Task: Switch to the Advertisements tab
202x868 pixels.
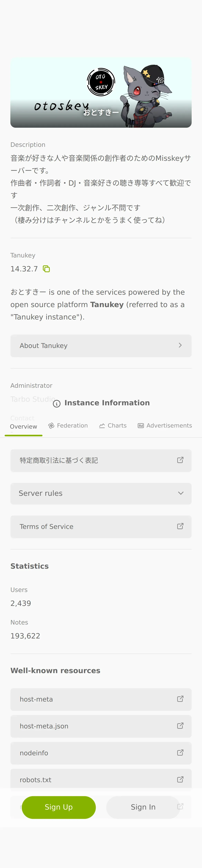Action: click(165, 426)
